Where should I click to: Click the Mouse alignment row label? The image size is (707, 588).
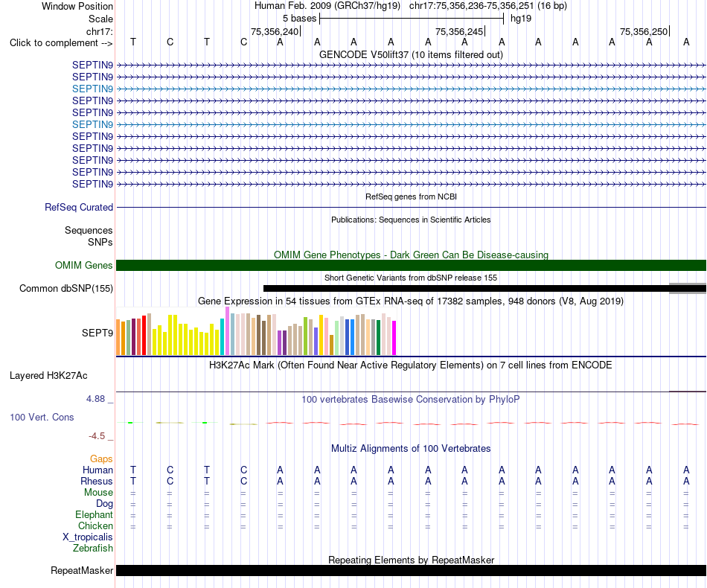pos(98,493)
